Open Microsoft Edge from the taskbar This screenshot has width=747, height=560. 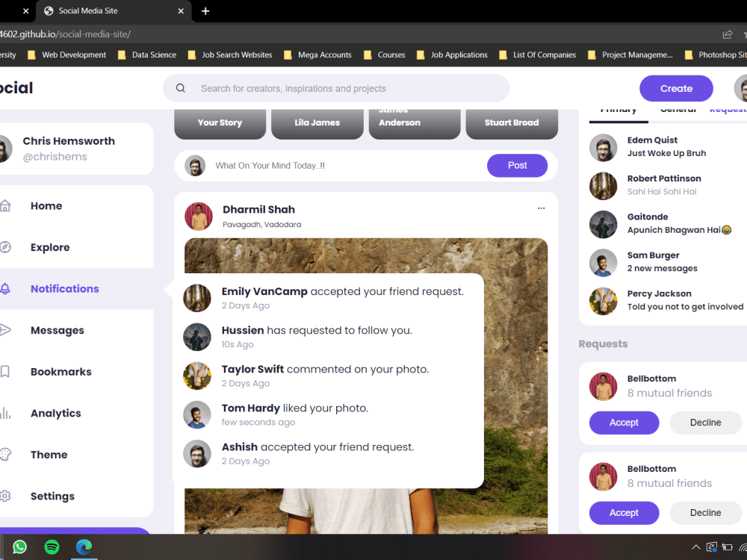84,547
